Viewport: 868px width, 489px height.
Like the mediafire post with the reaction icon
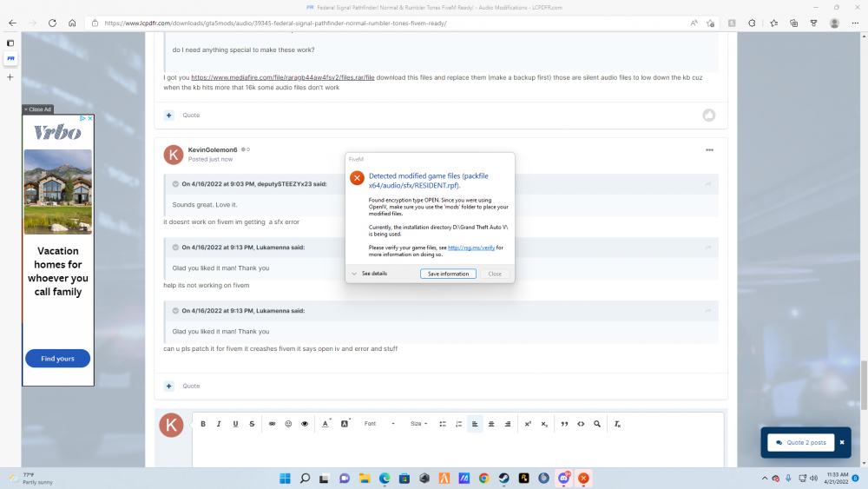[x=709, y=116]
